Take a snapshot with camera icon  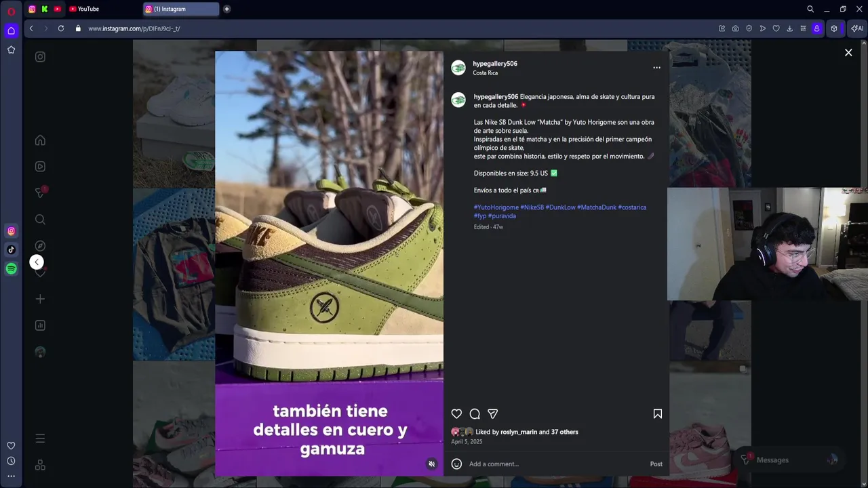pyautogui.click(x=736, y=28)
